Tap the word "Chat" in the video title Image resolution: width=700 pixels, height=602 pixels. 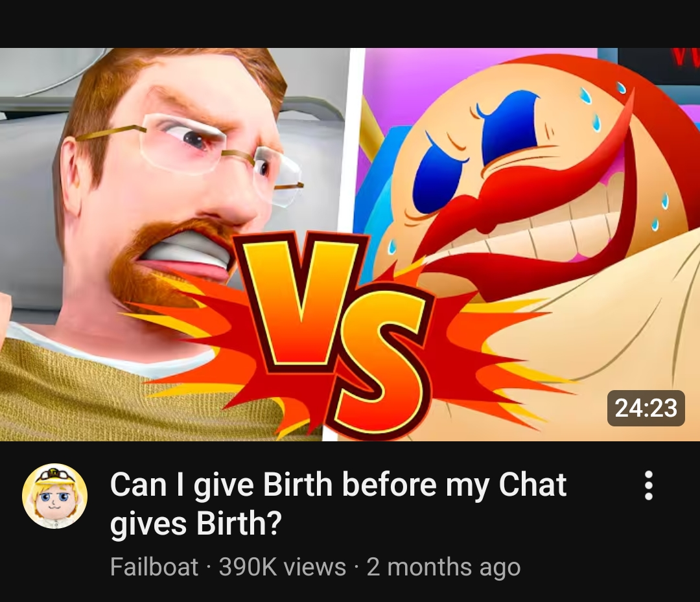pyautogui.click(x=532, y=485)
